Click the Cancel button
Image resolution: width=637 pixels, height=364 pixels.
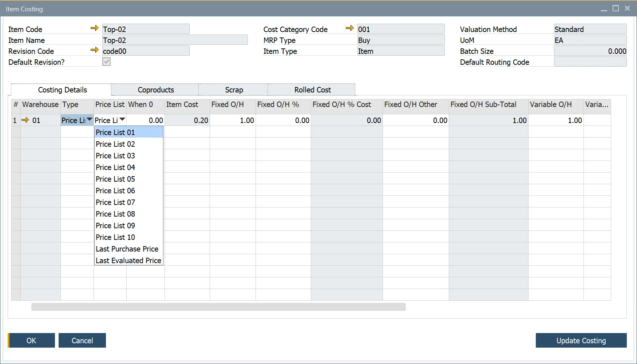[x=82, y=340]
